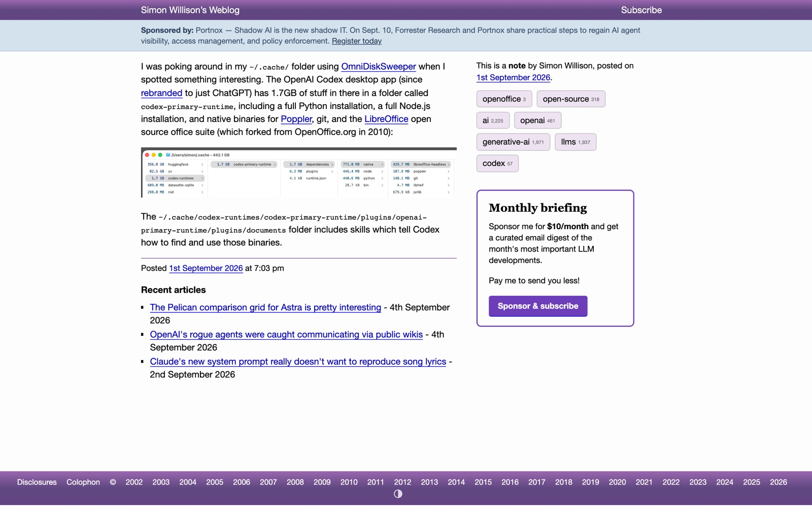The width and height of the screenshot is (812, 508).
Task: Open the OmniDiskSweeper screenshot image
Action: click(299, 173)
